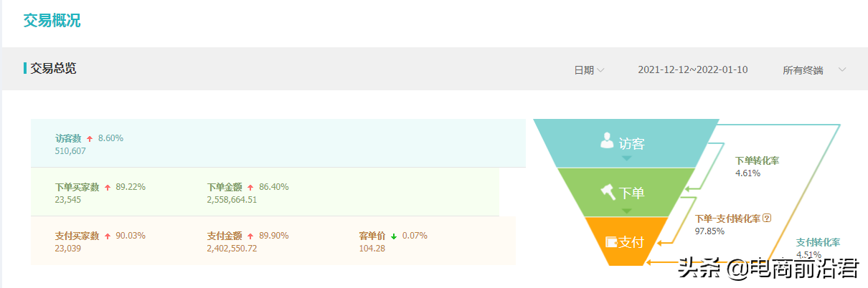The height and width of the screenshot is (288, 868).
Task: Select the 交易总览 section title
Action: [x=53, y=68]
